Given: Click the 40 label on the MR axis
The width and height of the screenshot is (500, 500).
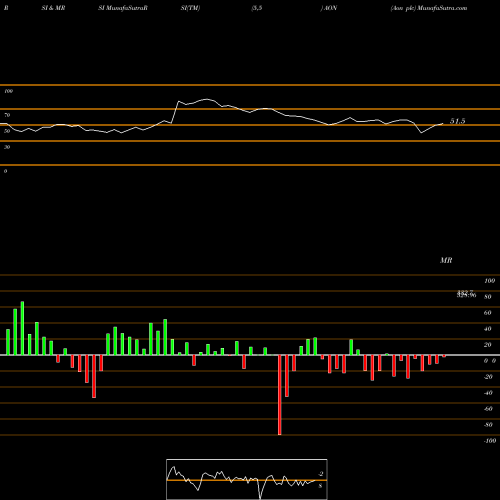Looking at the screenshot, I should click(487, 329).
